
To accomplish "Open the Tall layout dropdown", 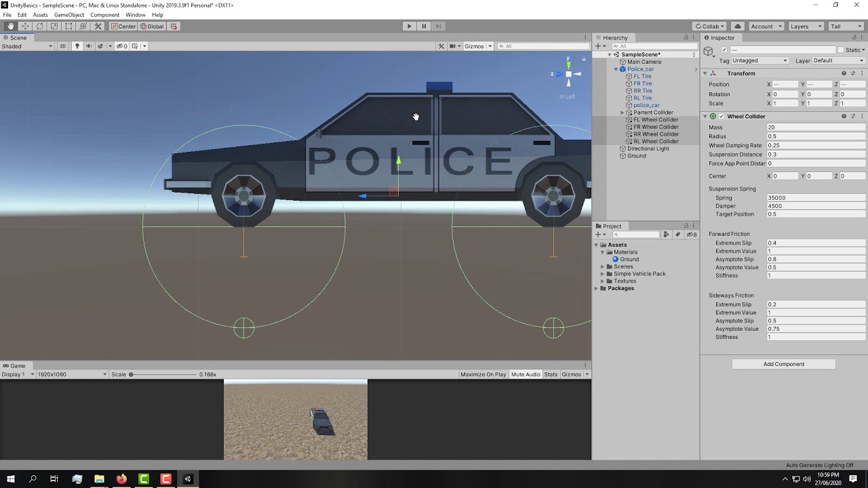I will 846,26.
